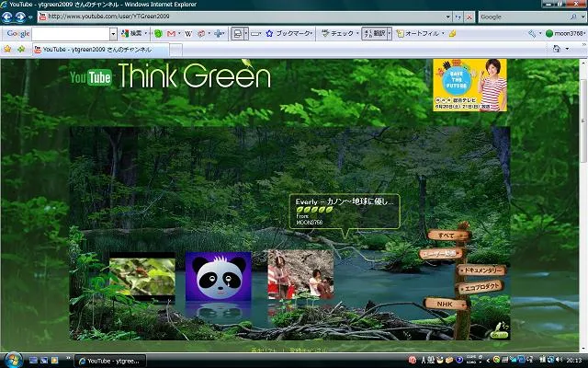Select the NHK signpost category

[445, 304]
